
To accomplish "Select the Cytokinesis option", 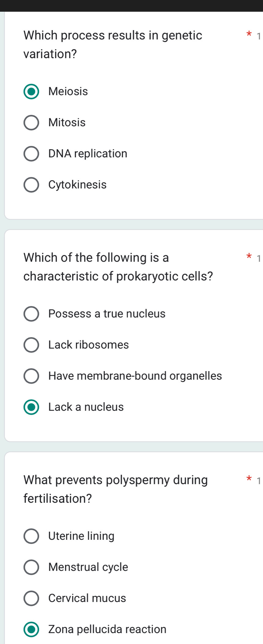I will click(x=31, y=185).
